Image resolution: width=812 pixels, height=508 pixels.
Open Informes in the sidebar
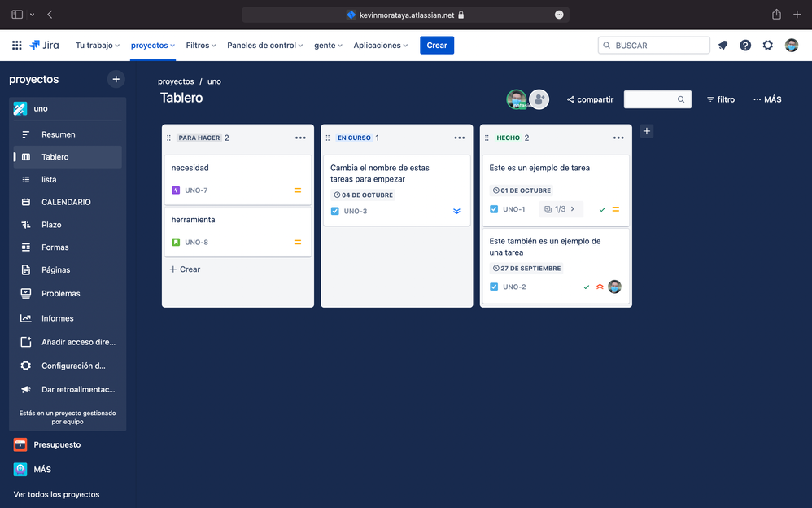coord(68,318)
